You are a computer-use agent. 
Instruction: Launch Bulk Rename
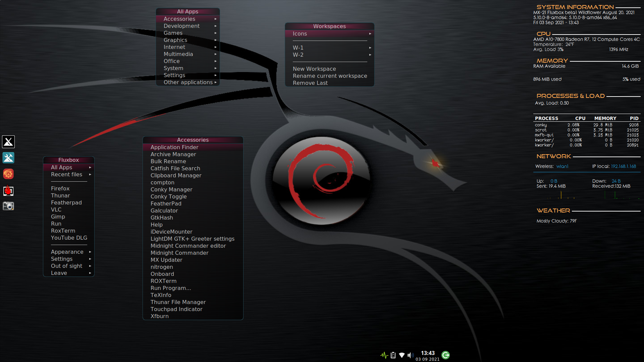(193, 161)
